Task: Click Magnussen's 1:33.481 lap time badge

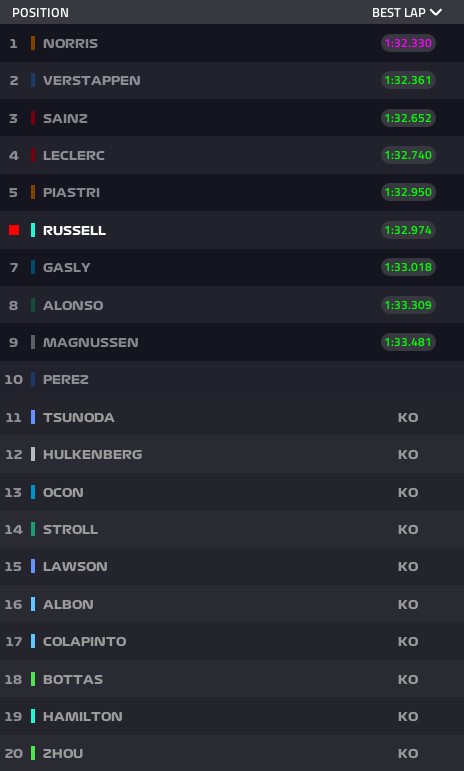Action: point(408,342)
